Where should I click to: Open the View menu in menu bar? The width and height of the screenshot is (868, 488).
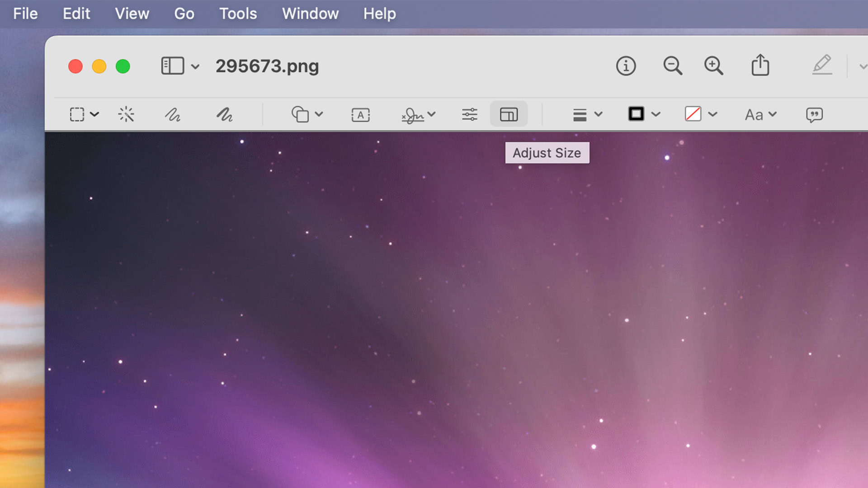point(132,14)
